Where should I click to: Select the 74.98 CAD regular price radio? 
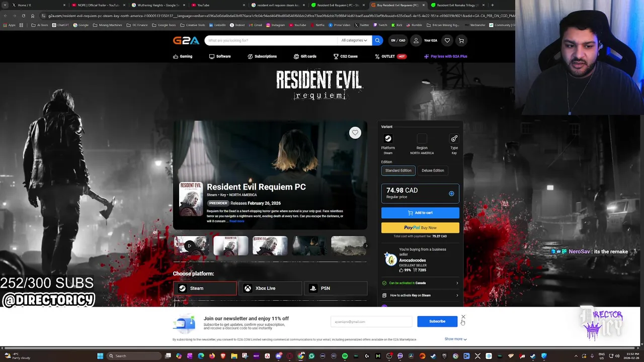451,194
